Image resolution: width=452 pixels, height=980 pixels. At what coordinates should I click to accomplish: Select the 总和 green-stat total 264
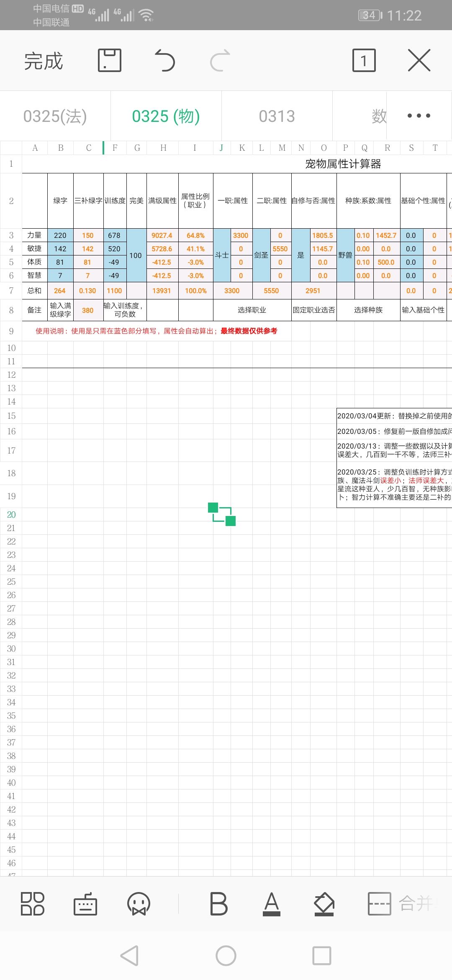point(60,291)
